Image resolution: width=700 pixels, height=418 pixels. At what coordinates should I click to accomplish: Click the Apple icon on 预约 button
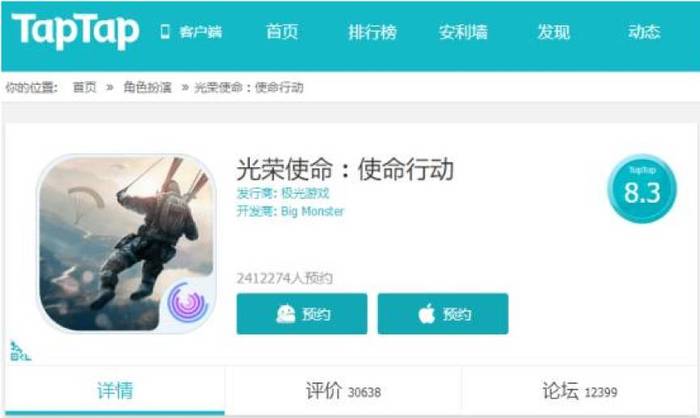pos(427,314)
